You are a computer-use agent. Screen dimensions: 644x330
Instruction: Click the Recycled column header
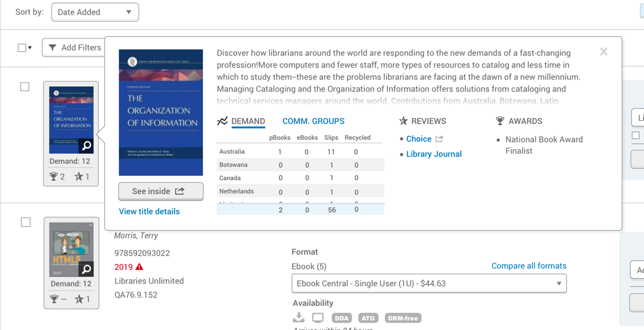(357, 138)
